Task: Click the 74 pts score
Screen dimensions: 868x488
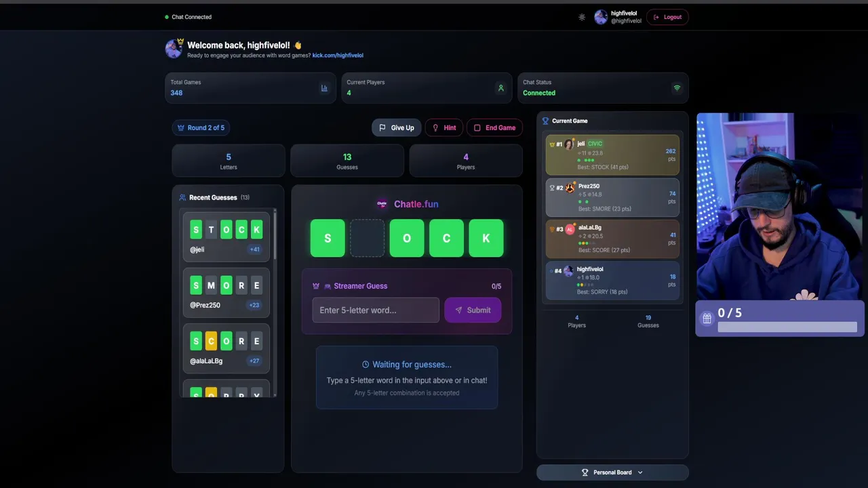Action: pos(671,197)
